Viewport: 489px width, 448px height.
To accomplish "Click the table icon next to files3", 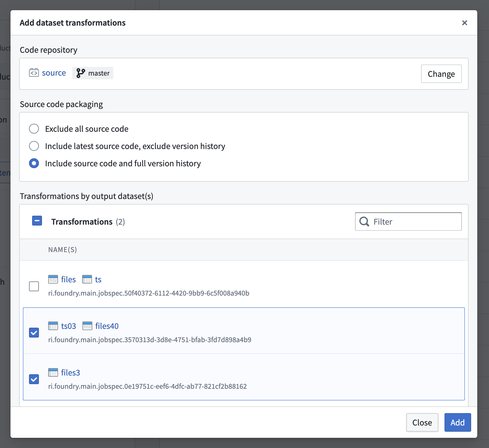I will pyautogui.click(x=53, y=372).
